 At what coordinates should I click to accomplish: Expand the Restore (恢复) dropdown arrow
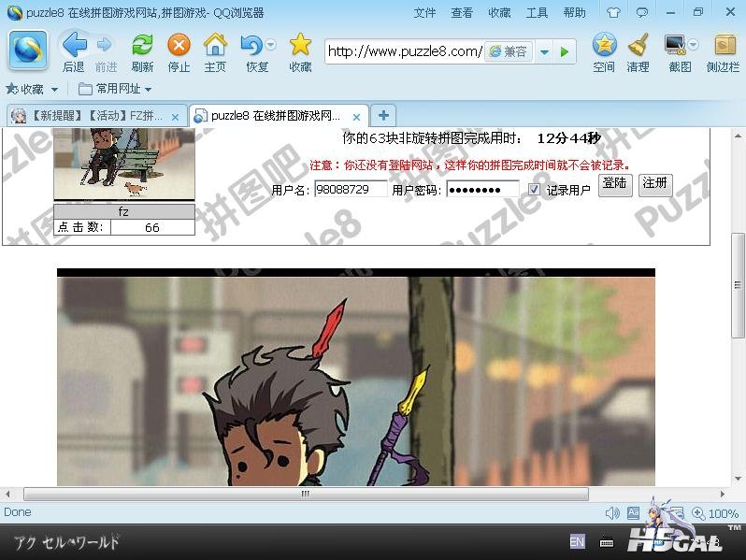click(x=271, y=45)
